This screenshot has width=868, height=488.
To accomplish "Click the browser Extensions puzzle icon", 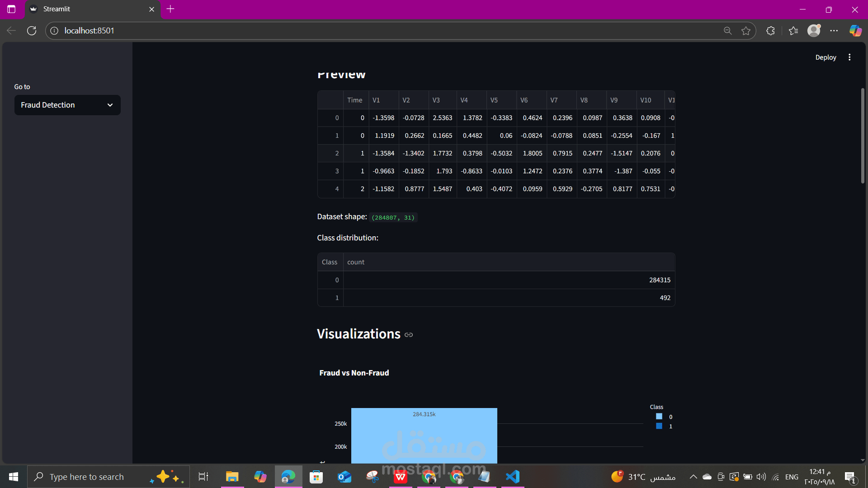I will 770,30.
